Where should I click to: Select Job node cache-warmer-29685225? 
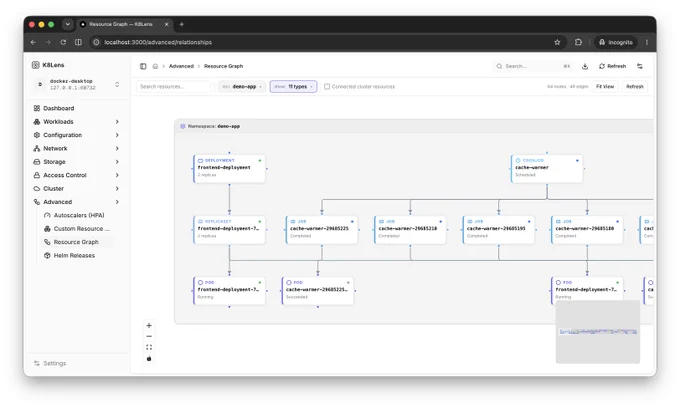pyautogui.click(x=322, y=230)
